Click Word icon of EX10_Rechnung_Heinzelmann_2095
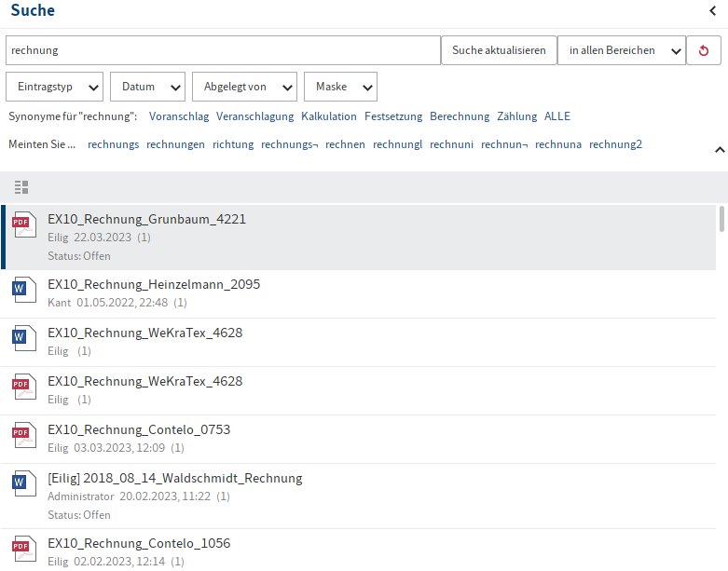 (24, 290)
